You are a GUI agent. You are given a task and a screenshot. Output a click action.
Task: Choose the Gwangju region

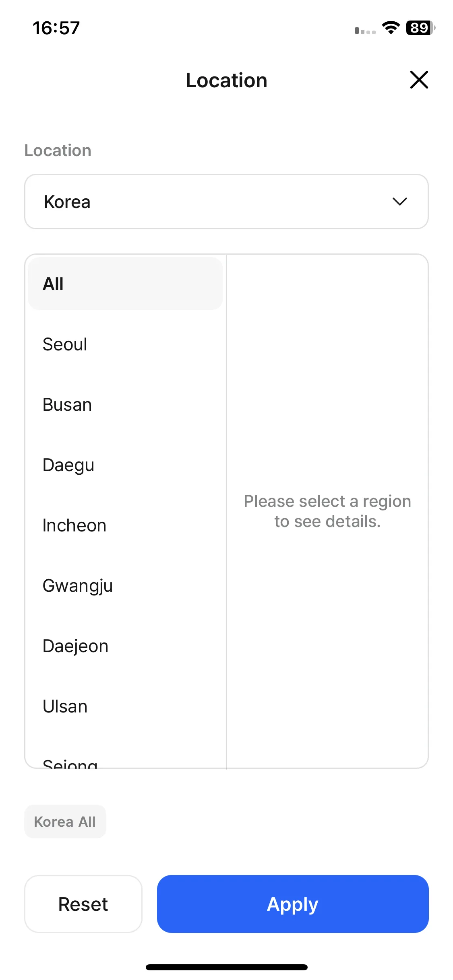pos(125,586)
